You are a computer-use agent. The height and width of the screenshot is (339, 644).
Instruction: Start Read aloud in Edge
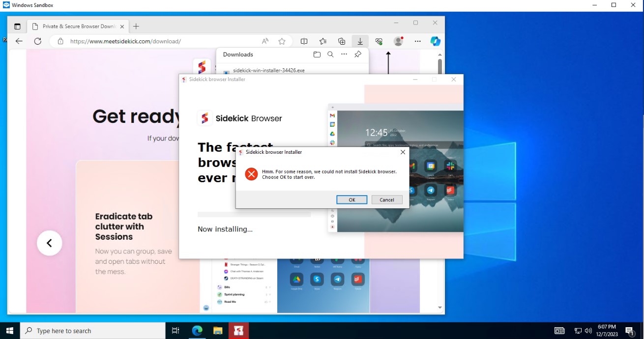pos(265,41)
